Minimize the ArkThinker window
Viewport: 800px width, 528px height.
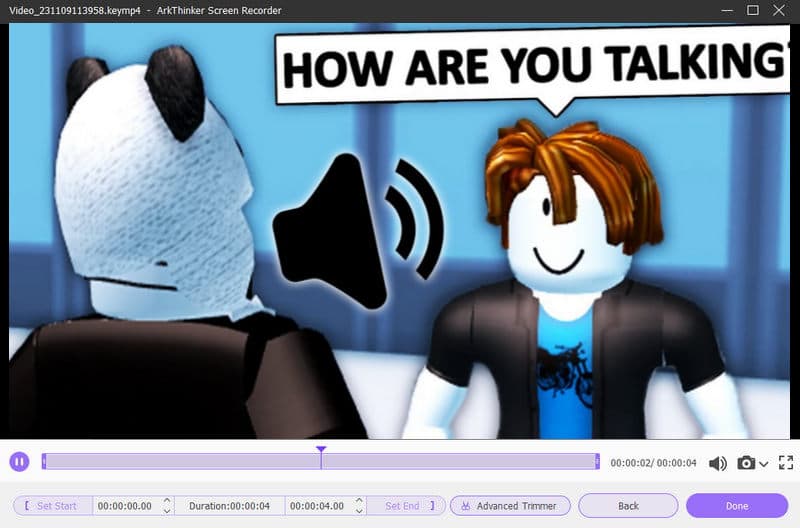click(727, 10)
